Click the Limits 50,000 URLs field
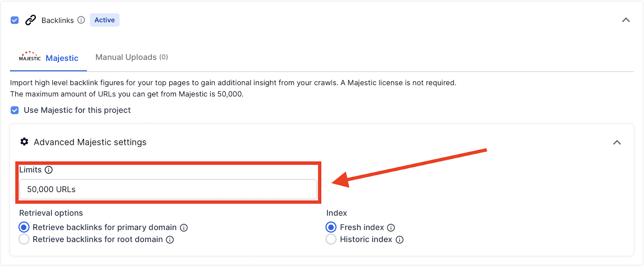 coord(168,189)
